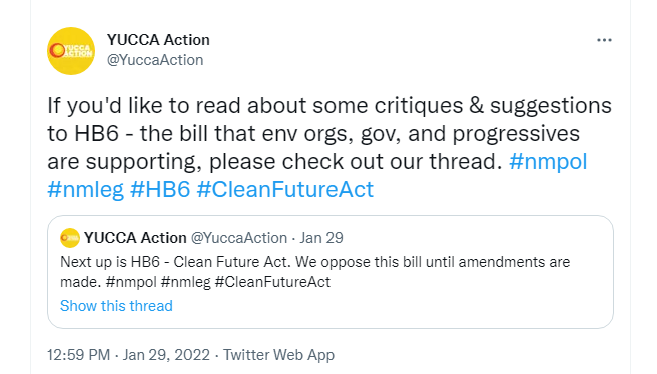Open the #nmleg hashtag in main tweet
This screenshot has width=657, height=374.
point(85,189)
